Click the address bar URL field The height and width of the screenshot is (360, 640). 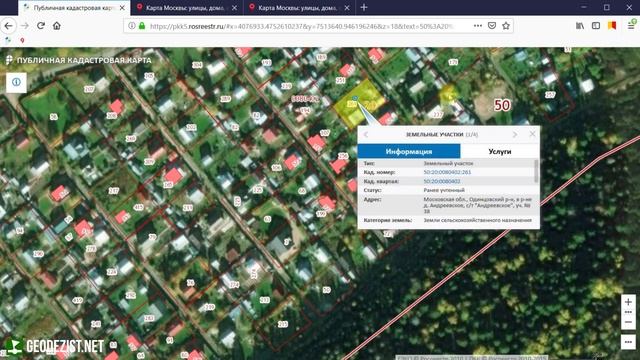[301, 26]
